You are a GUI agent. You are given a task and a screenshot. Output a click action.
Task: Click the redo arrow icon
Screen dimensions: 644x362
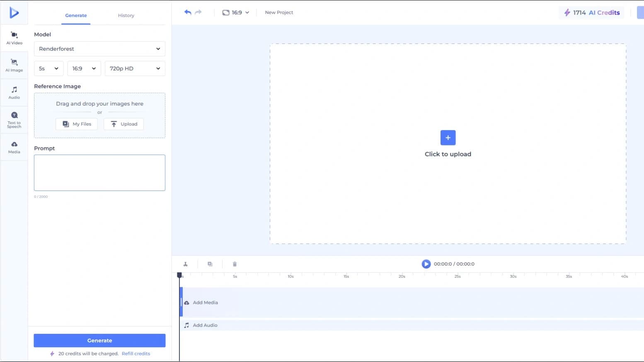click(x=198, y=12)
